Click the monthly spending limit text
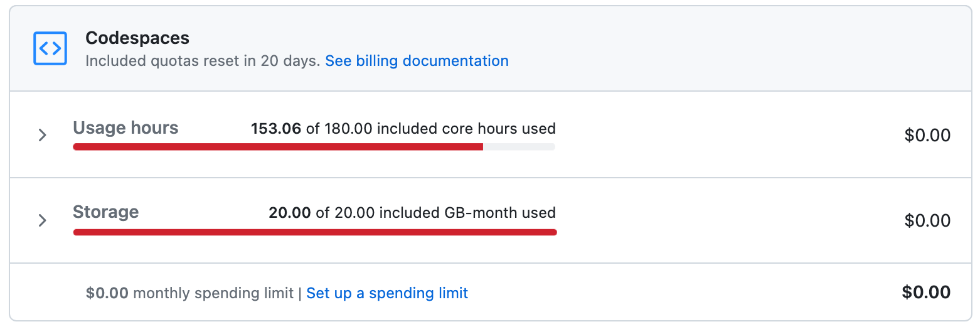This screenshot has height=329, width=980. (213, 293)
